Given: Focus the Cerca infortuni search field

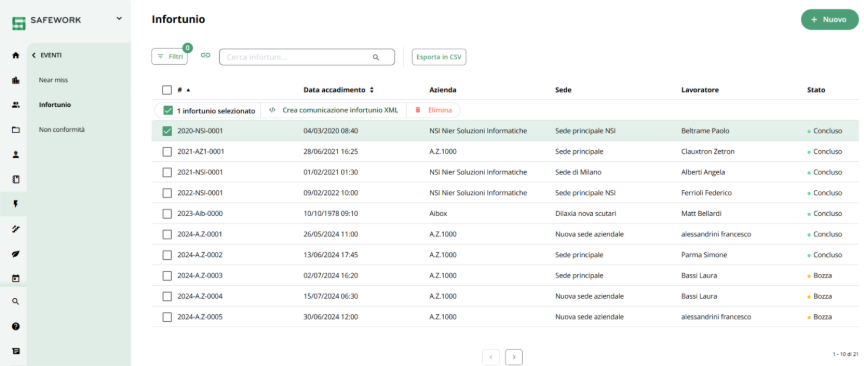Looking at the screenshot, I should click(307, 57).
